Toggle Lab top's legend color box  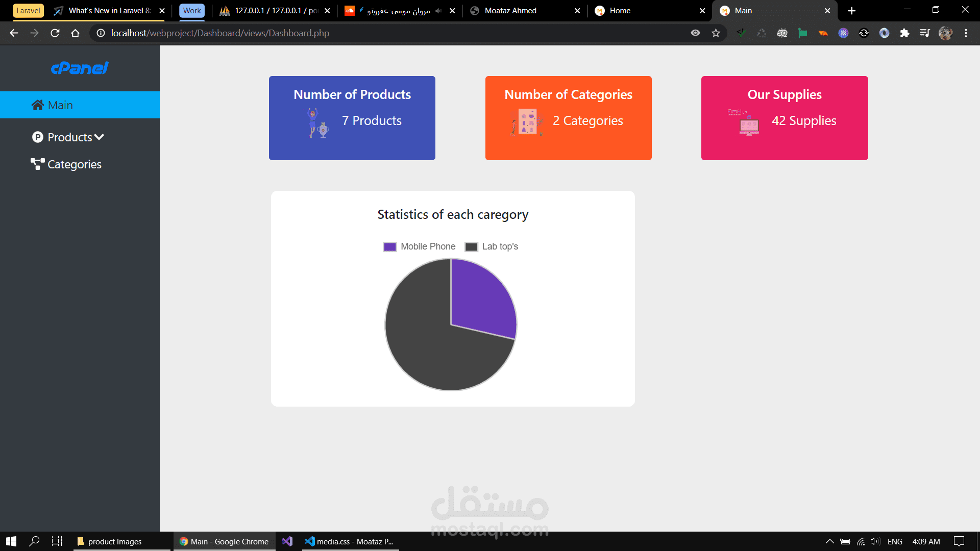[471, 247]
